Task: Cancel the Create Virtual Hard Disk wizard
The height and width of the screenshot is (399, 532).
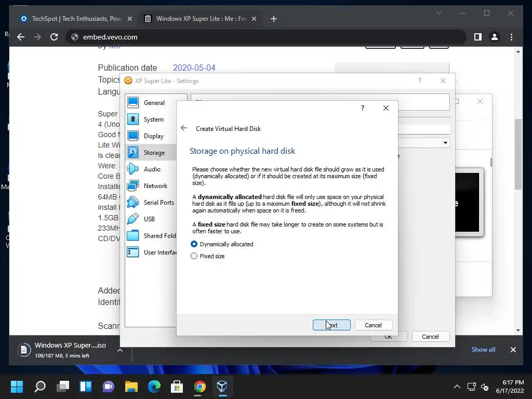Action: pyautogui.click(x=373, y=325)
